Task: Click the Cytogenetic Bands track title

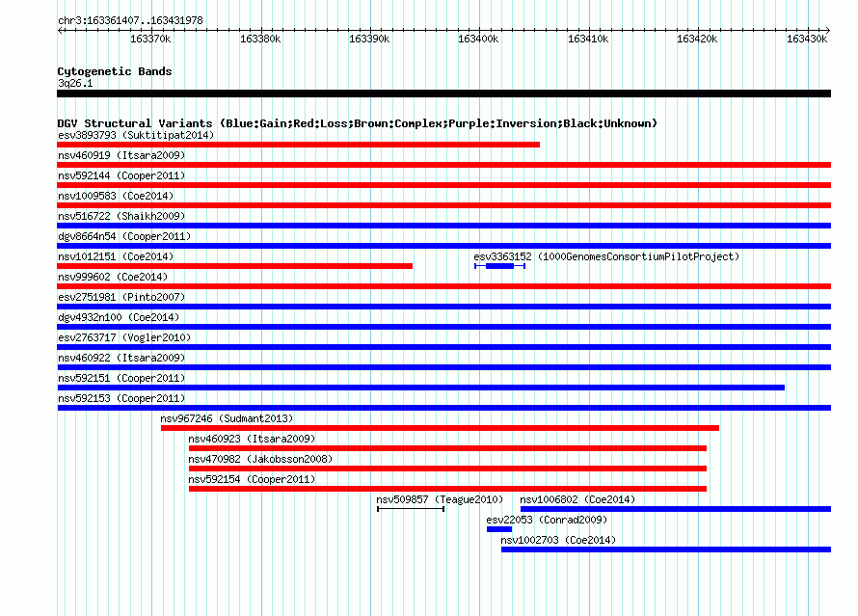Action: pos(115,71)
